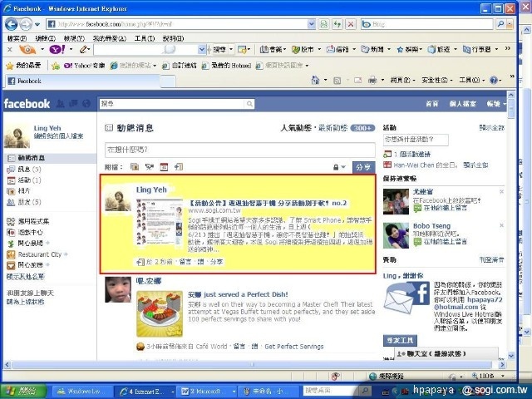Click the status update text box

[x=240, y=150]
